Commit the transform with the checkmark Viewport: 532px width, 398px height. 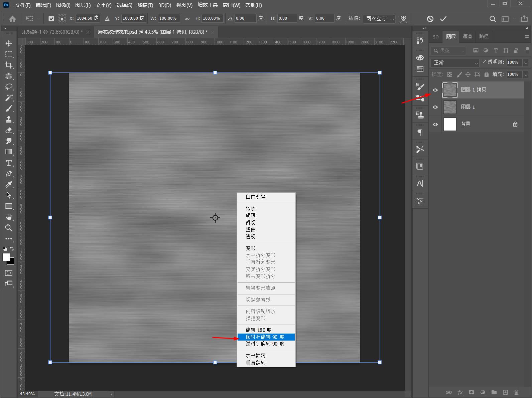pyautogui.click(x=443, y=19)
